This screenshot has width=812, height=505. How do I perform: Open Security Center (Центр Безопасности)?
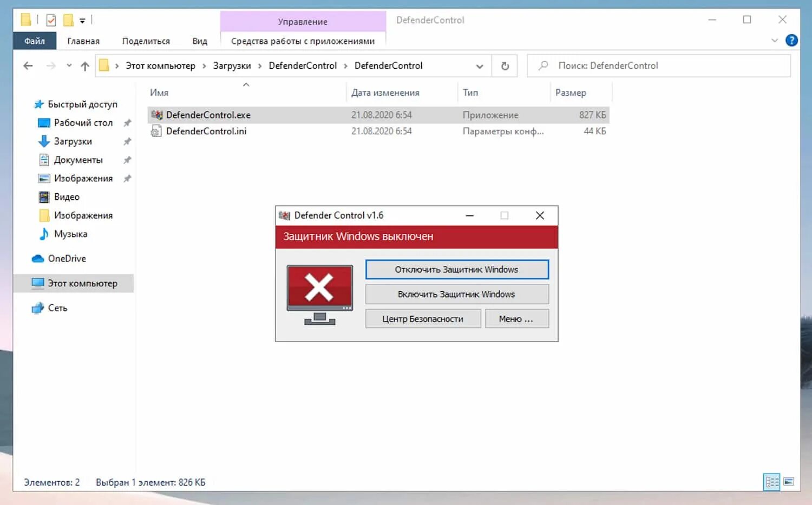[423, 319]
